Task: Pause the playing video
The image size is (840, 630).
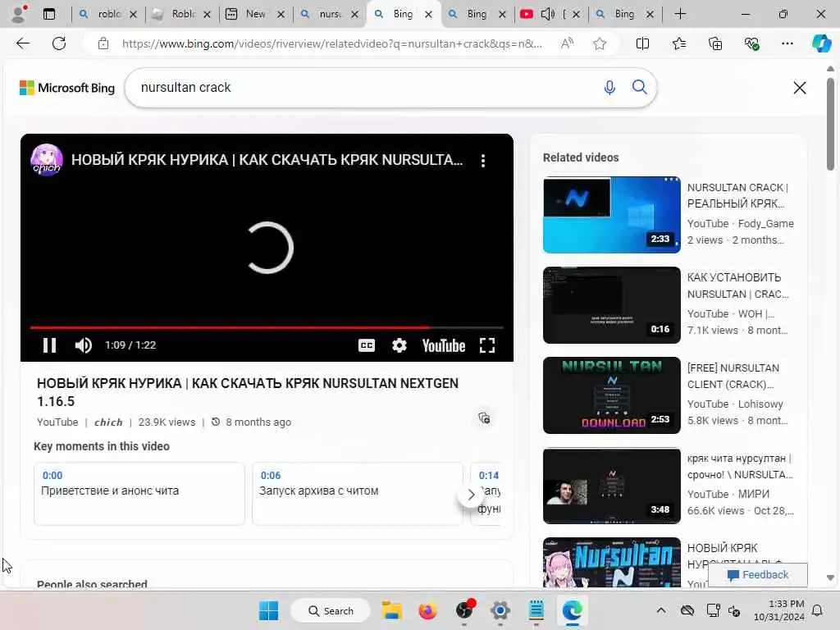Action: pos(49,345)
